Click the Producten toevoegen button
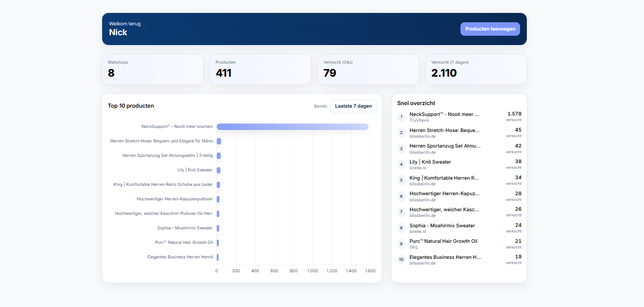The width and height of the screenshot is (644, 307). pyautogui.click(x=489, y=29)
